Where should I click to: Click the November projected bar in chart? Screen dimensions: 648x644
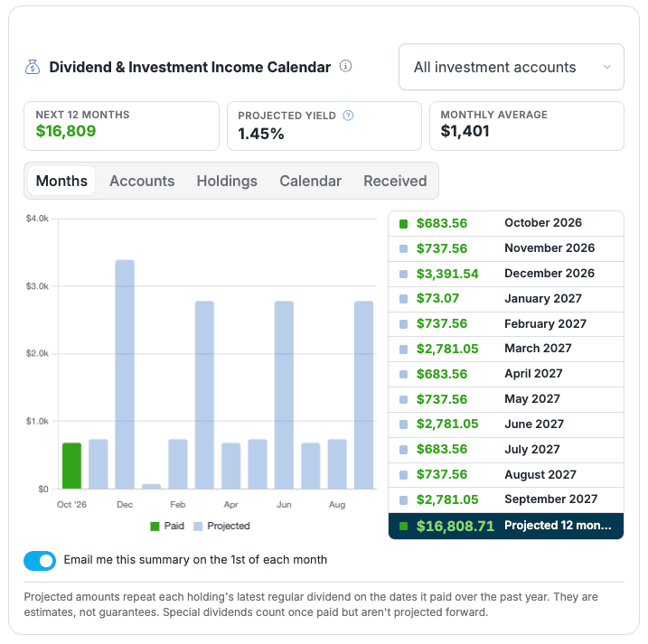(99, 464)
